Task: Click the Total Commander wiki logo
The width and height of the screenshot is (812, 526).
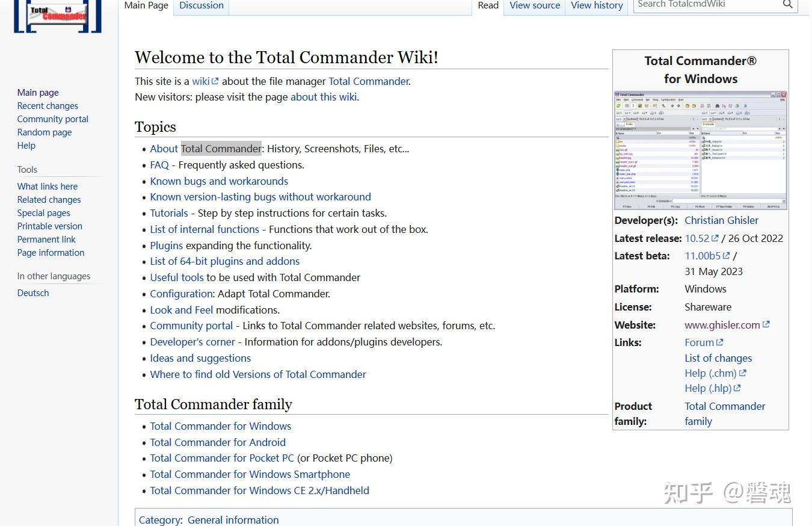Action: [57, 16]
